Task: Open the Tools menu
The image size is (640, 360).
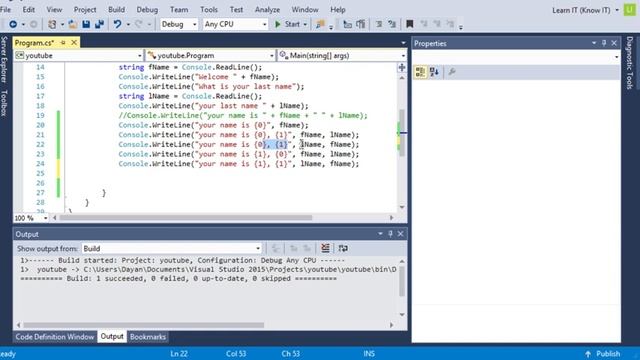Action: tap(209, 10)
